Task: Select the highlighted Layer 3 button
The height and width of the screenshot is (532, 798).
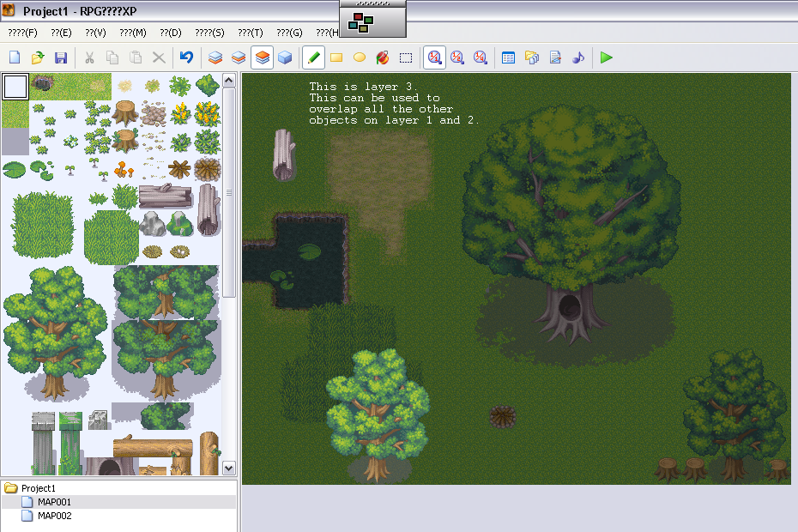Action: [x=262, y=57]
